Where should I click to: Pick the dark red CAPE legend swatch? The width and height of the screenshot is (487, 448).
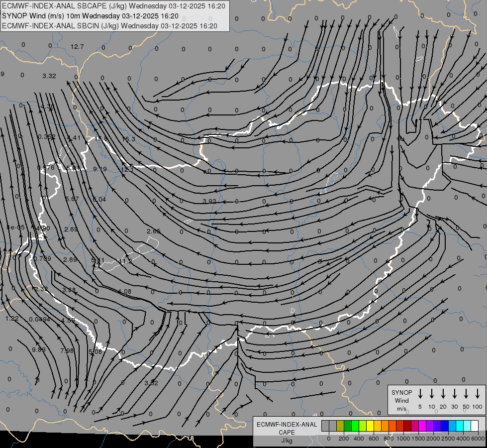pyautogui.click(x=407, y=426)
